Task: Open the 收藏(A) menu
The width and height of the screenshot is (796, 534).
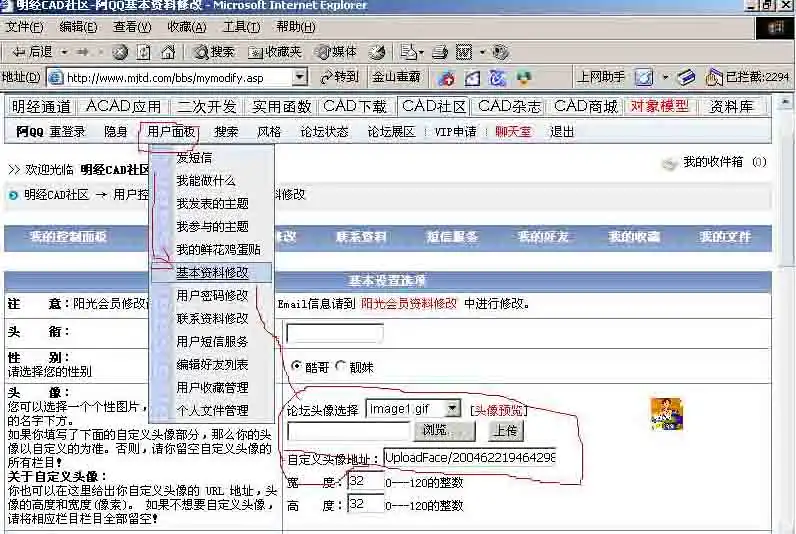Action: [187, 26]
